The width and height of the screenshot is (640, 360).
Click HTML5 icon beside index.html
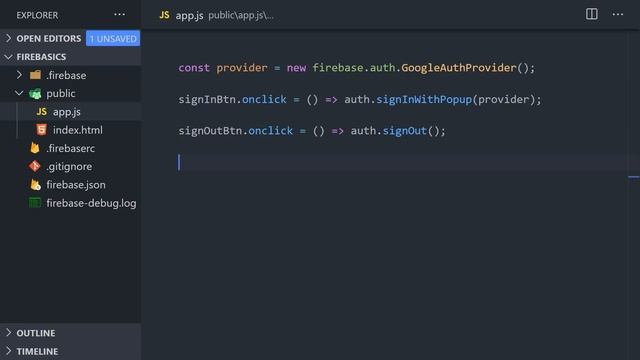tap(42, 130)
